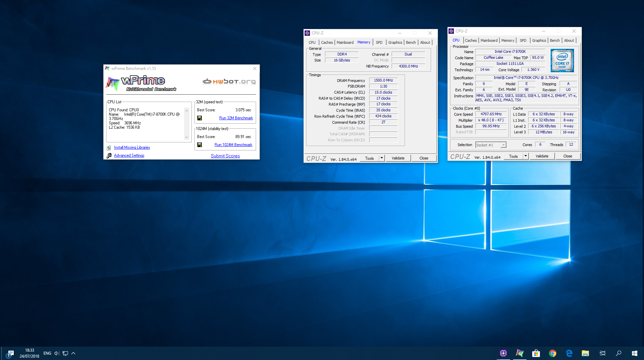Click the save icon next to Run 1024M Benchmark
Viewport: 644px width, 360px height.
199,145
